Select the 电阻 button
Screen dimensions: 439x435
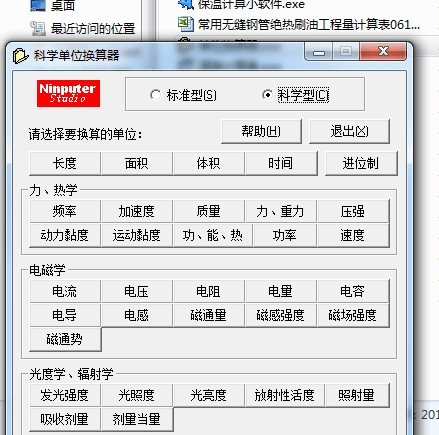tap(209, 291)
